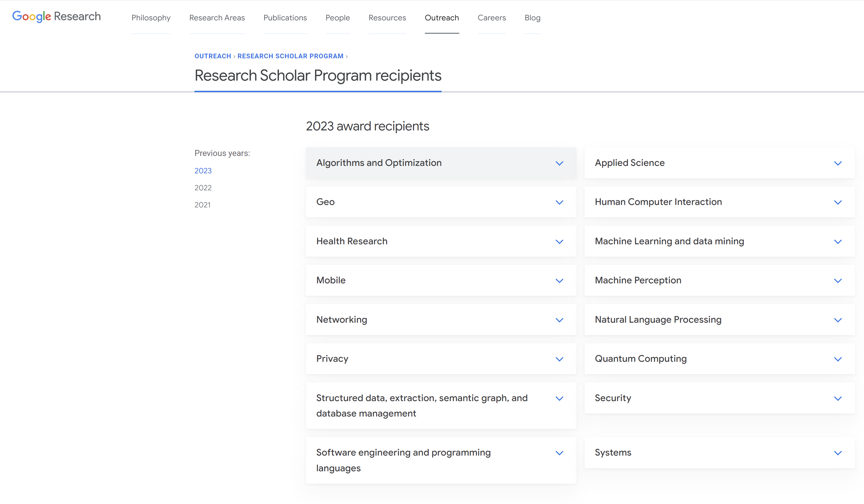
Task: Open the Careers page link
Action: (x=492, y=18)
